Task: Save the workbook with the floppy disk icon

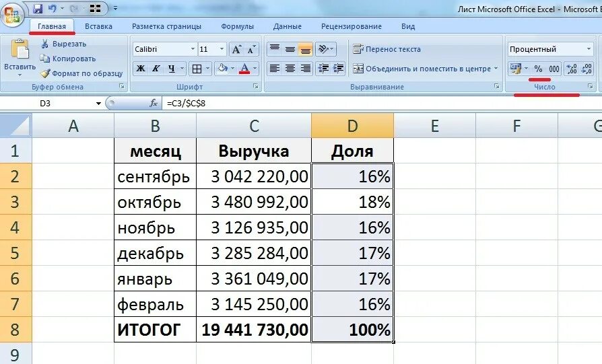Action: (38, 8)
